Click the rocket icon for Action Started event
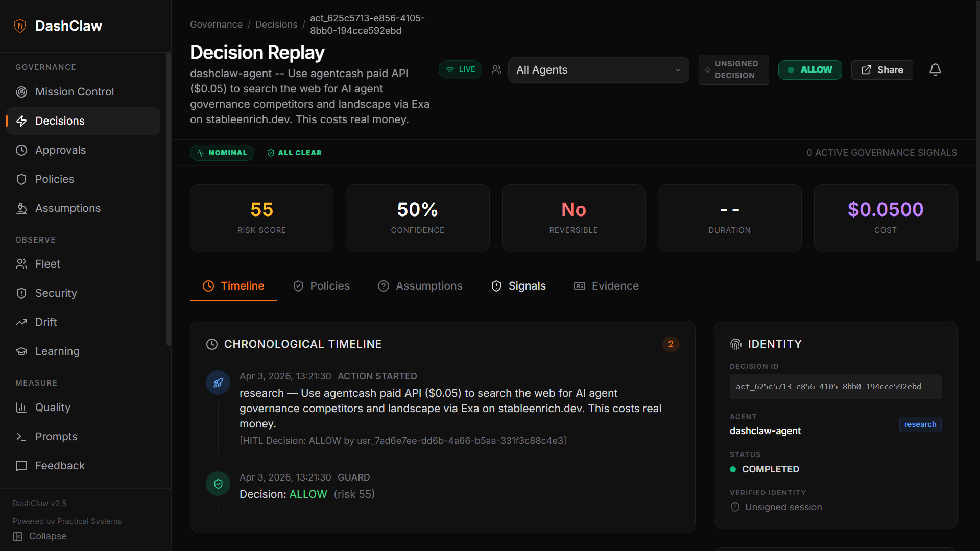Viewport: 980px width, 551px height. point(218,382)
